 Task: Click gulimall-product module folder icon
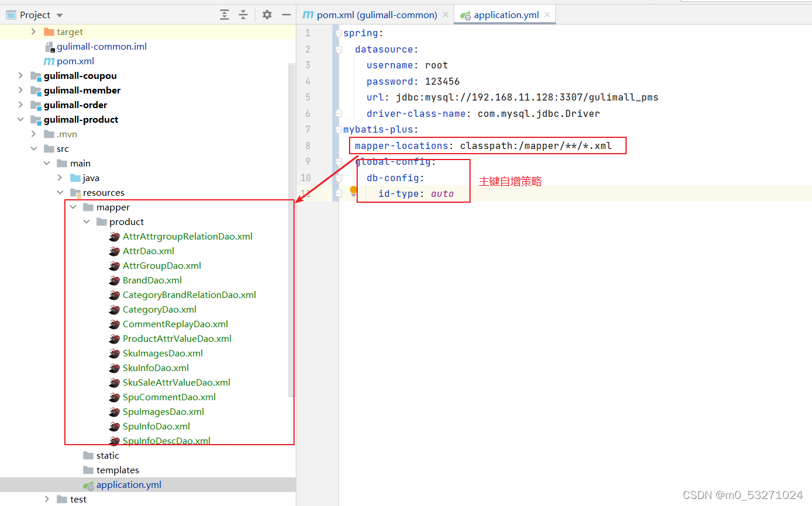tap(36, 119)
